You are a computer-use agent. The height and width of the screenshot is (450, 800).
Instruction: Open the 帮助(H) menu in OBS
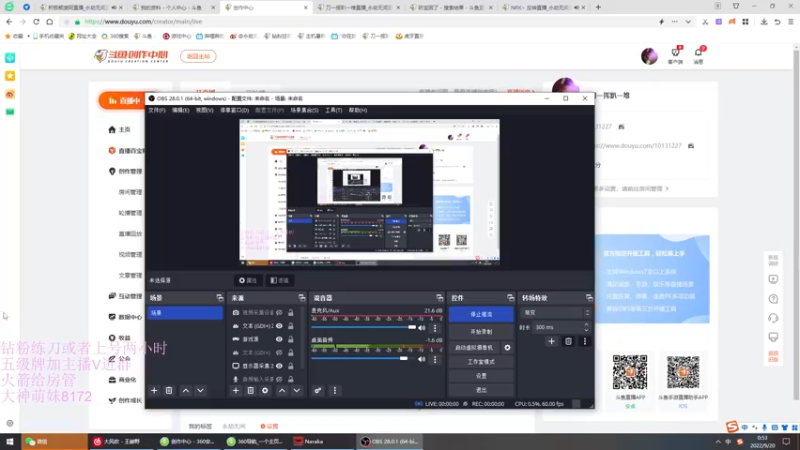tap(358, 110)
